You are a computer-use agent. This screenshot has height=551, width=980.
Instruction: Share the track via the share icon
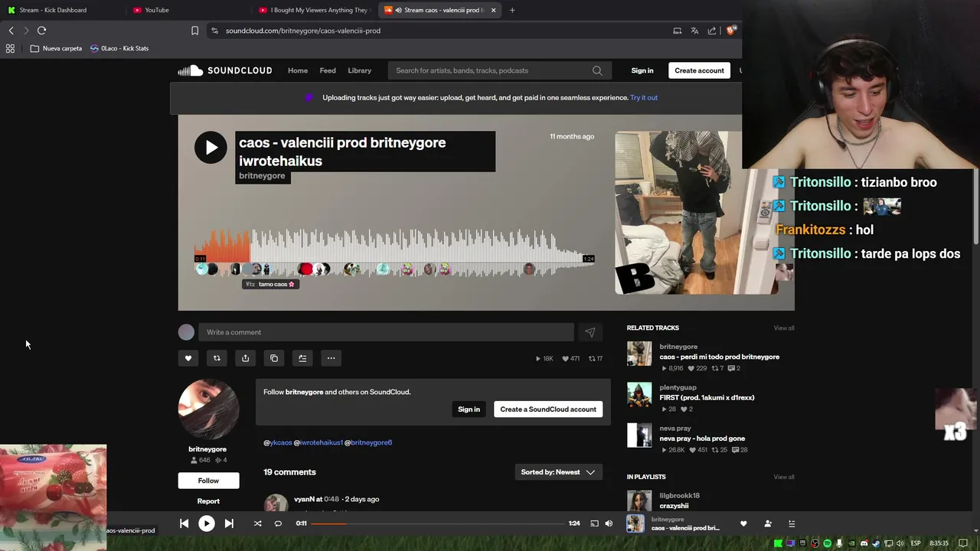click(245, 358)
